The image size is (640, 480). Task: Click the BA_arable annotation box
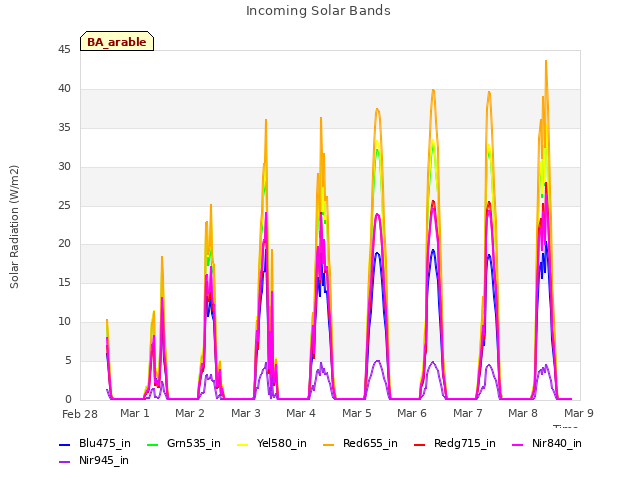[117, 41]
